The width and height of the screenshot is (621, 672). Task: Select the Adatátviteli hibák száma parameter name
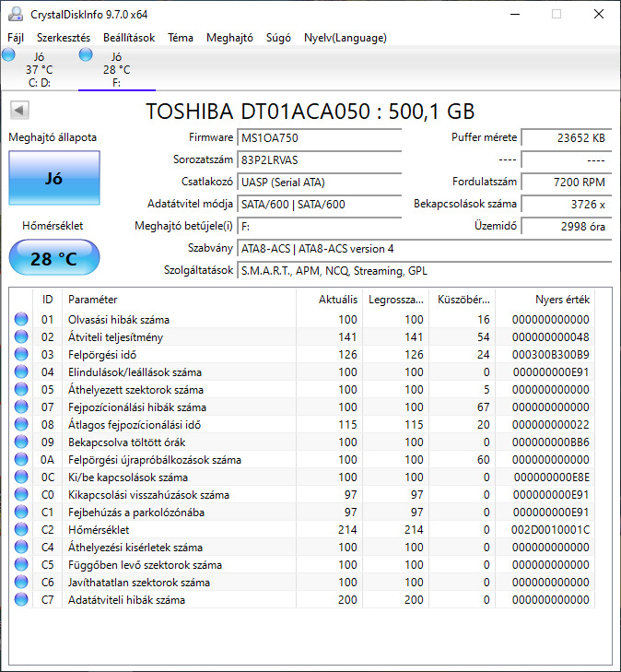[x=127, y=600]
